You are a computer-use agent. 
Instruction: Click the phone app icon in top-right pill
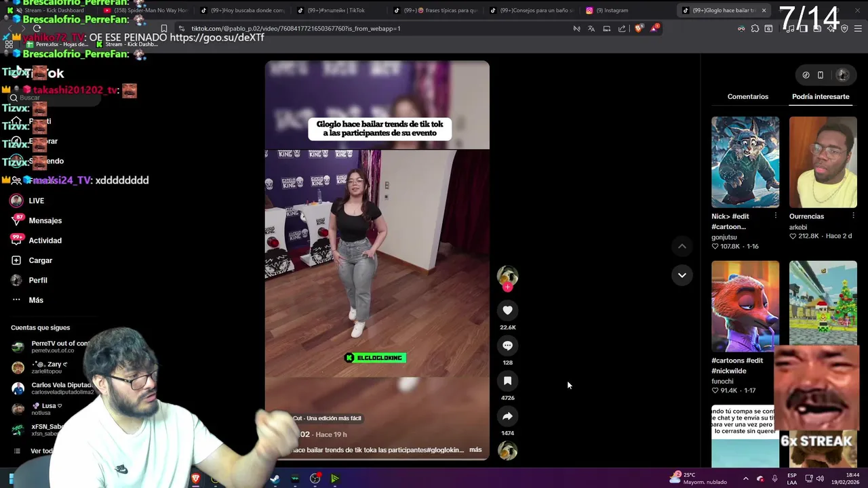pos(821,75)
